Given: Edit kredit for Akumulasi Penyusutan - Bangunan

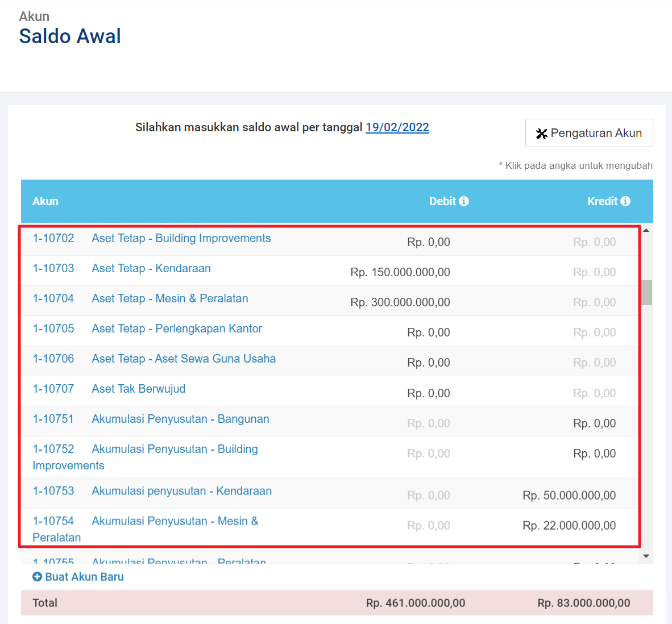Looking at the screenshot, I should pyautogui.click(x=594, y=423).
